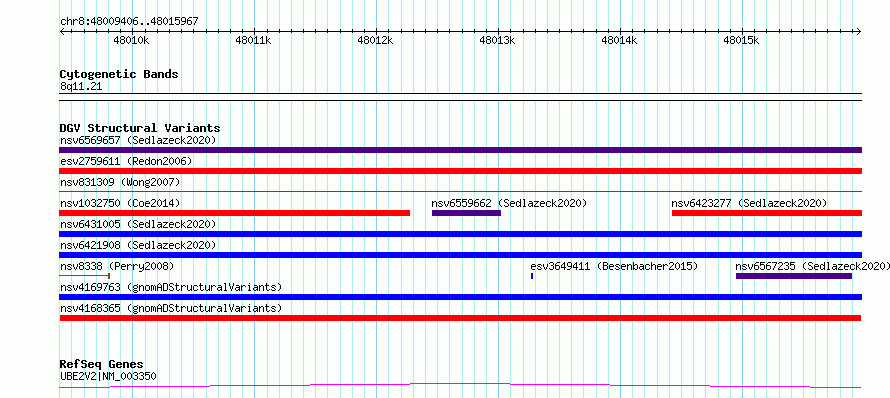Click the Cytogenetic Bands track title
The height and width of the screenshot is (398, 890).
pyautogui.click(x=119, y=74)
